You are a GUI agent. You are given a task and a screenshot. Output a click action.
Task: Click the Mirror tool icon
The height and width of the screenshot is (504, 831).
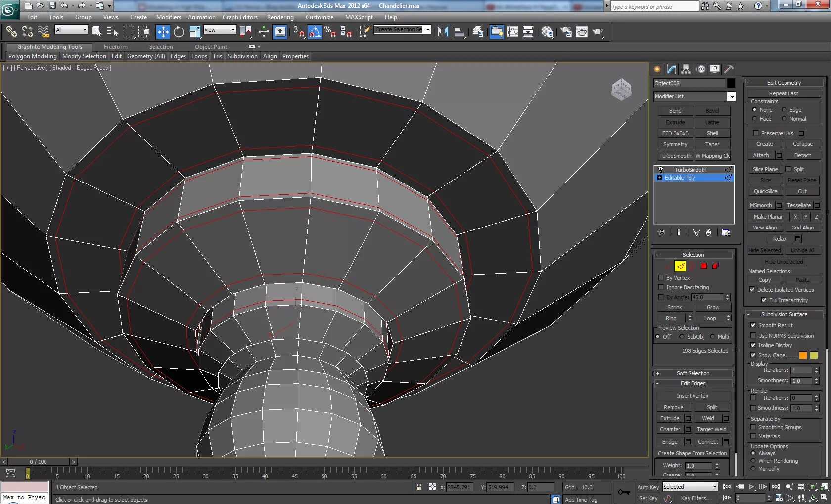[443, 32]
